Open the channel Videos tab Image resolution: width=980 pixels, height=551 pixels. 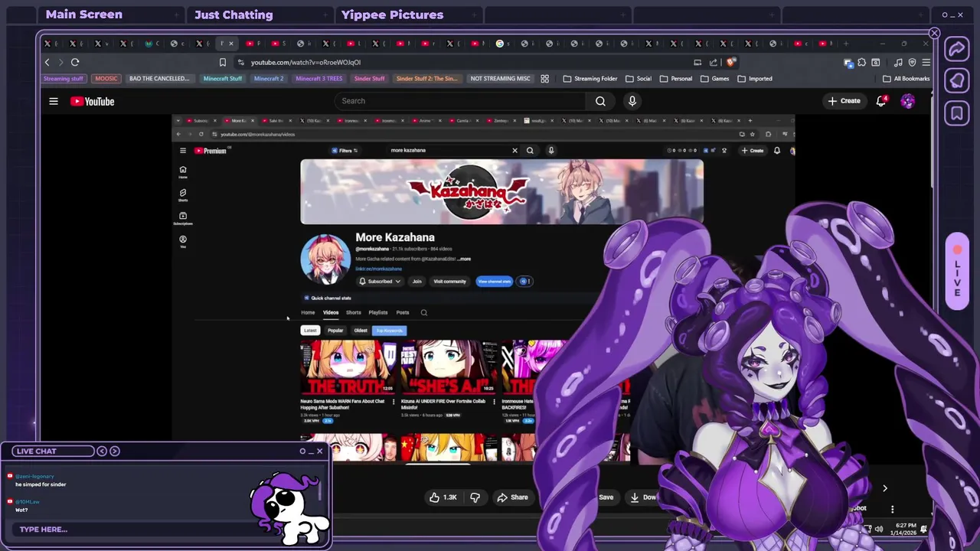tap(331, 312)
